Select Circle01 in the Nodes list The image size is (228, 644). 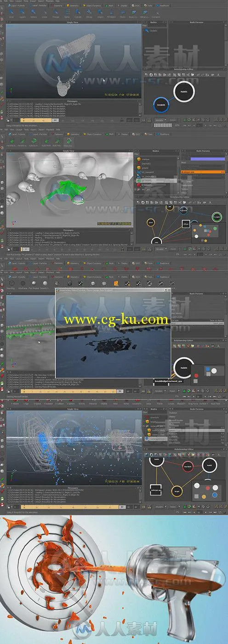(x=152, y=31)
